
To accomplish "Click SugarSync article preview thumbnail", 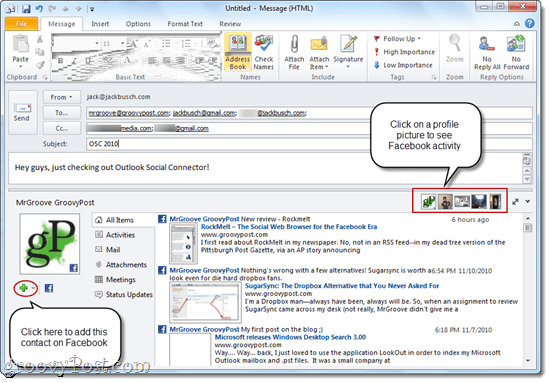I will point(206,302).
